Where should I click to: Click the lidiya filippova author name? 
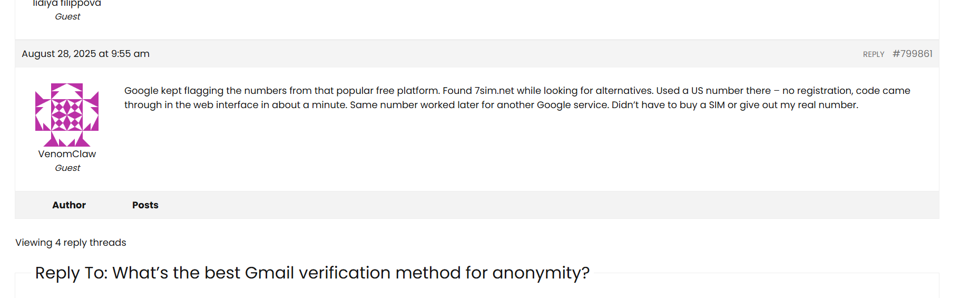(x=67, y=4)
